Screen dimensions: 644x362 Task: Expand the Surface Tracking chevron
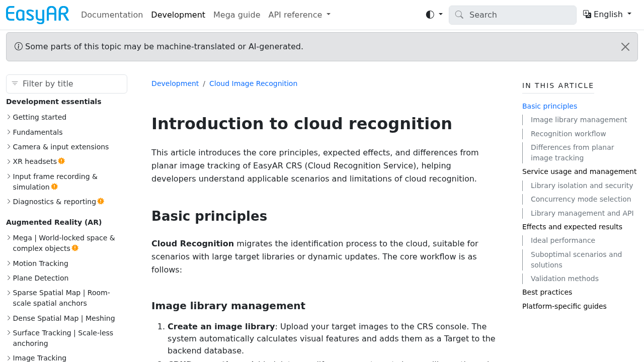click(x=9, y=333)
